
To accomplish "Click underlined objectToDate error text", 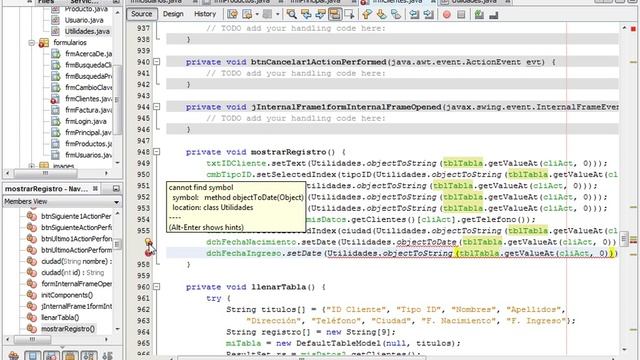I will 426,242.
